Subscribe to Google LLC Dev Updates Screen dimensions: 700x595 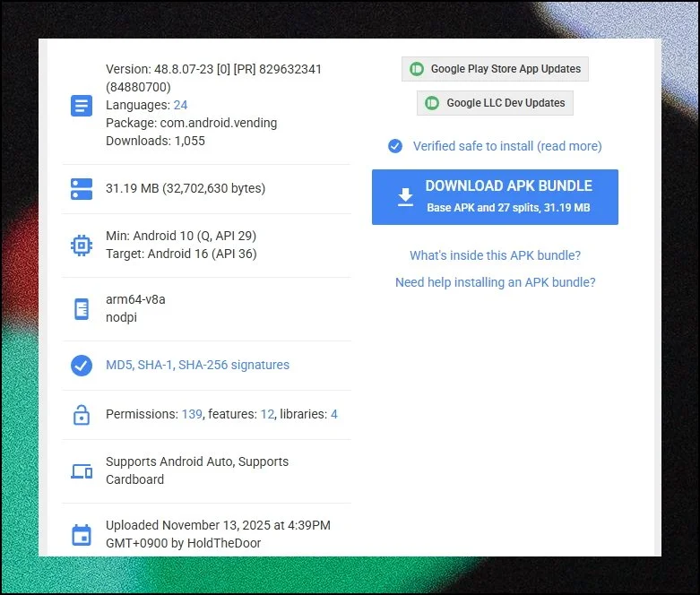[x=495, y=103]
